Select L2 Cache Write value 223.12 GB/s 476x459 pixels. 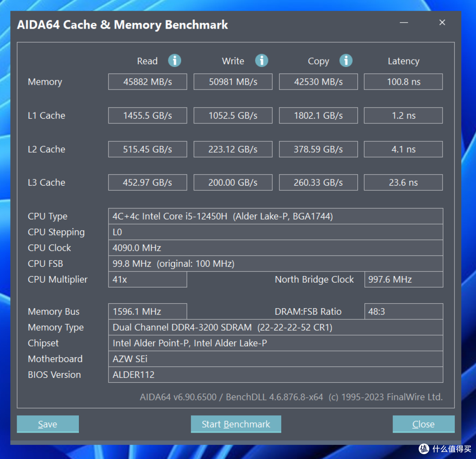click(x=233, y=149)
